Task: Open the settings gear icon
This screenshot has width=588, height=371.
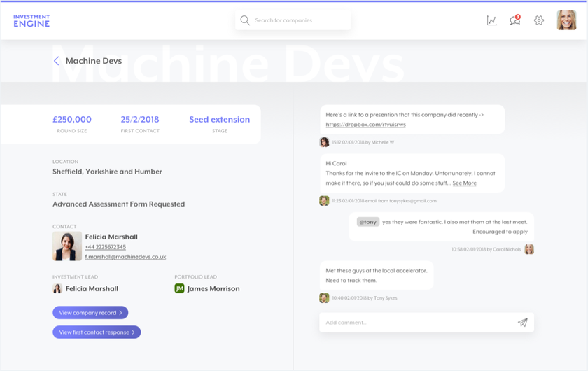Action: tap(539, 20)
